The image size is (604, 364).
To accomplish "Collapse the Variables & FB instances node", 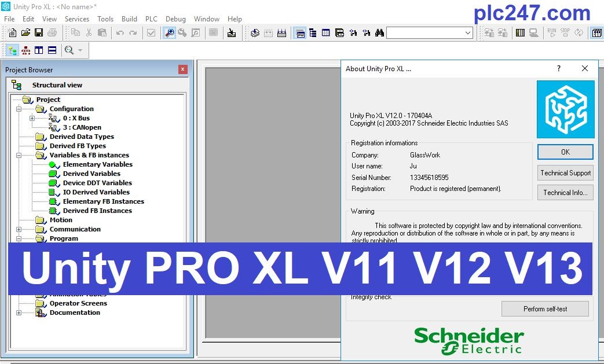I will (19, 155).
